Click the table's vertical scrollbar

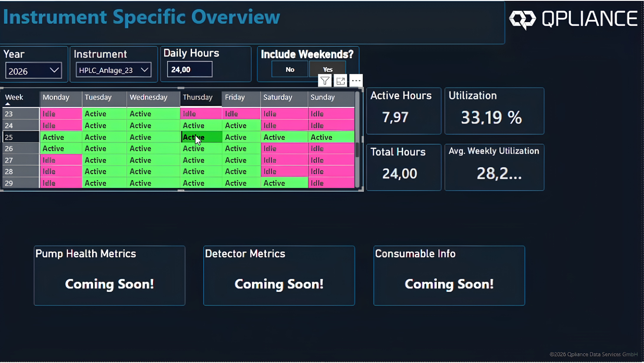click(x=357, y=149)
